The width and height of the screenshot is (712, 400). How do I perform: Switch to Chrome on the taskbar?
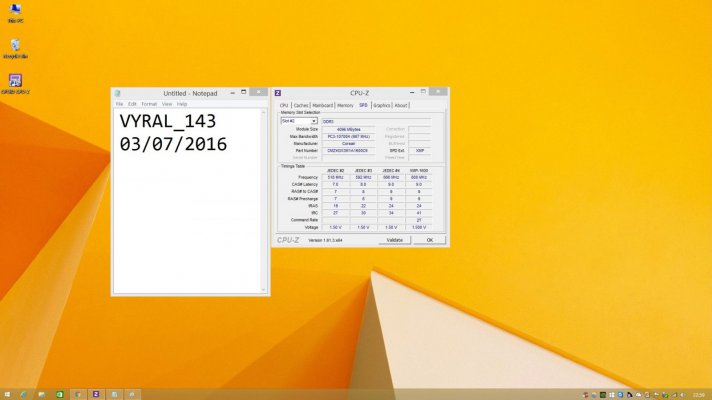tap(78, 395)
